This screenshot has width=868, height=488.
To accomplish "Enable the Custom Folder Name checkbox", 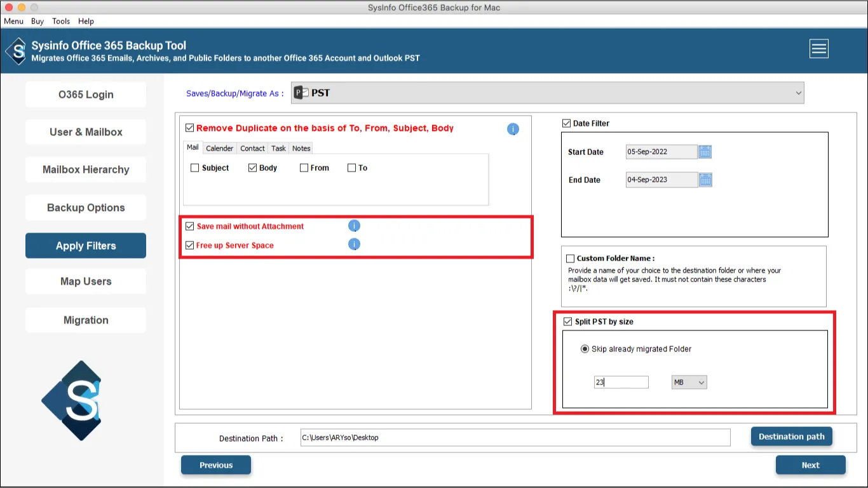I will [570, 259].
